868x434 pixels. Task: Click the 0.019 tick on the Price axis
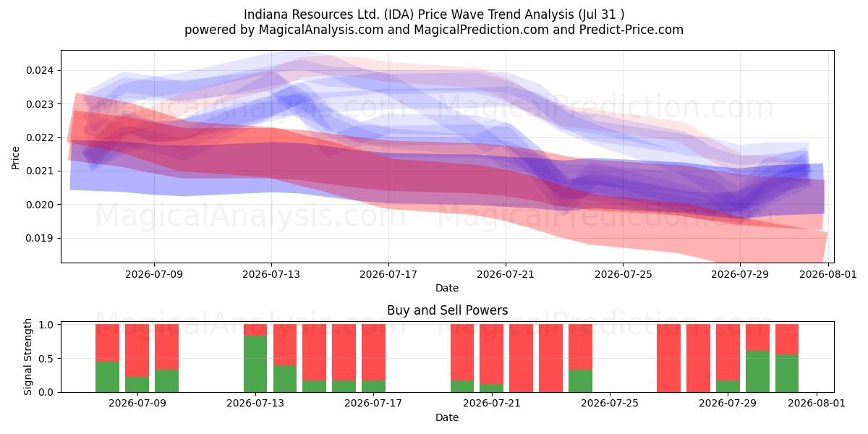coord(41,238)
